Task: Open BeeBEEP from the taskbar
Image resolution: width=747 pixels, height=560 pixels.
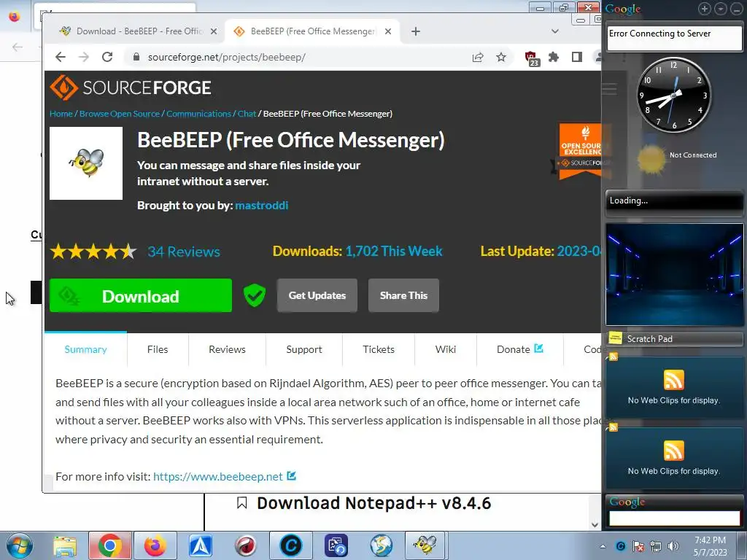Action: (x=425, y=545)
